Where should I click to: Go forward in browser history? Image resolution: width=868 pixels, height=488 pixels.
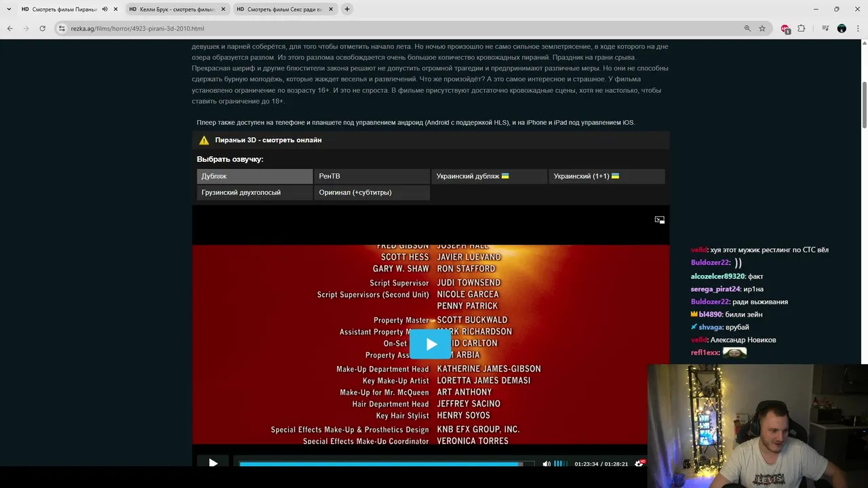[26, 28]
